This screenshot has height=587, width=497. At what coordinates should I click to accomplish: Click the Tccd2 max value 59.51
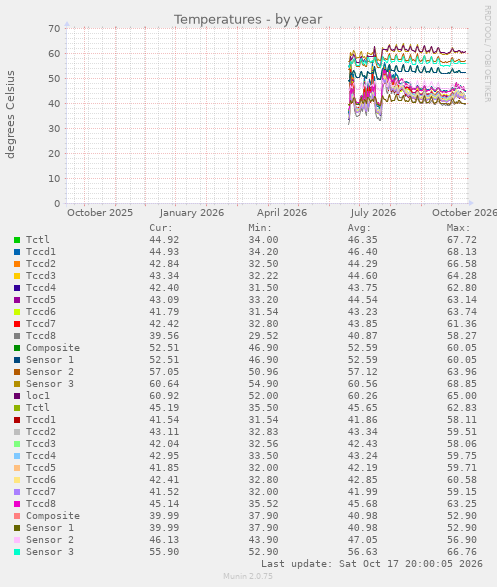point(462,432)
